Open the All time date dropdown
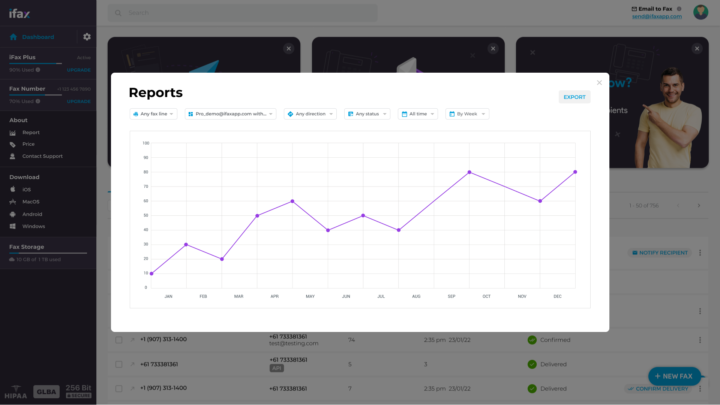Viewport: 720px width, 405px height. click(417, 114)
